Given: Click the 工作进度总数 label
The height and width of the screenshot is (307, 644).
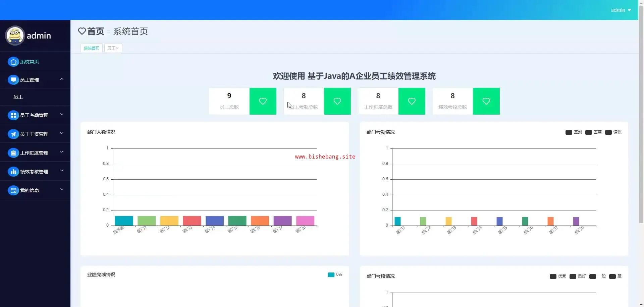Looking at the screenshot, I should pyautogui.click(x=378, y=107).
